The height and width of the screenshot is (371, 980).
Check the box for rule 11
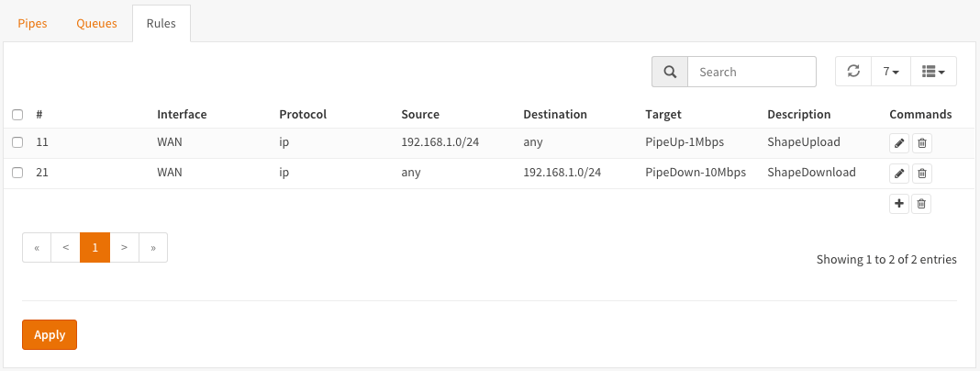(x=17, y=143)
